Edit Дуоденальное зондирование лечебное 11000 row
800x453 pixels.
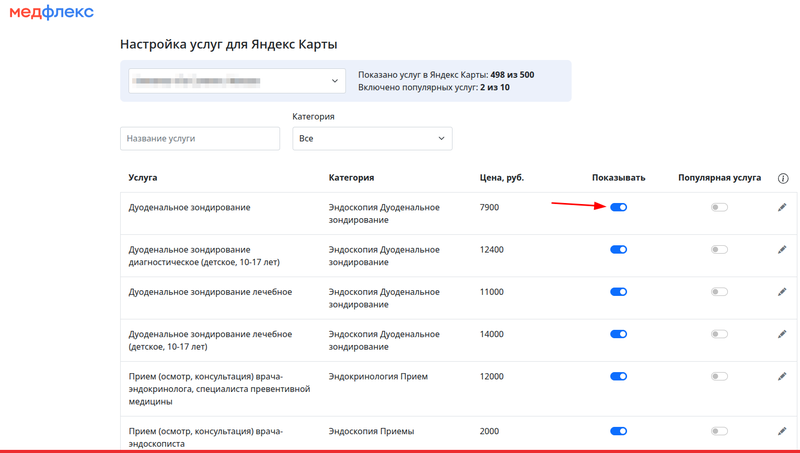pos(783,292)
